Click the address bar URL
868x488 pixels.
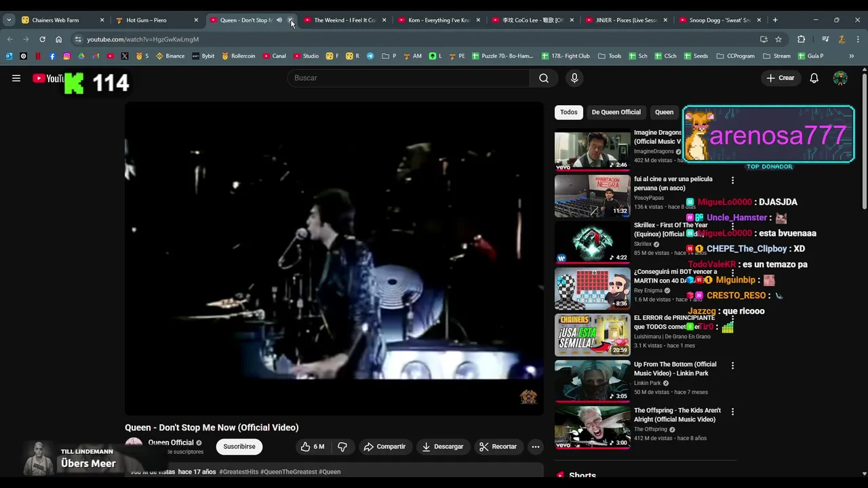point(142,39)
